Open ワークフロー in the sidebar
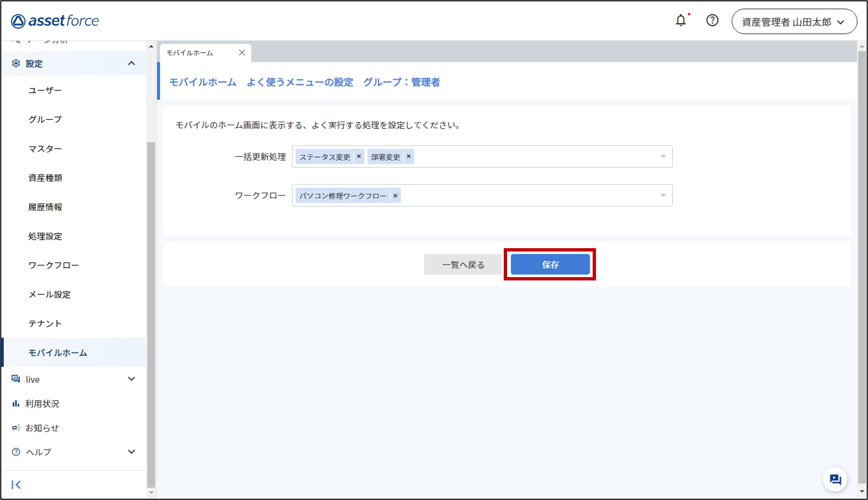The height and width of the screenshot is (500, 868). [54, 265]
